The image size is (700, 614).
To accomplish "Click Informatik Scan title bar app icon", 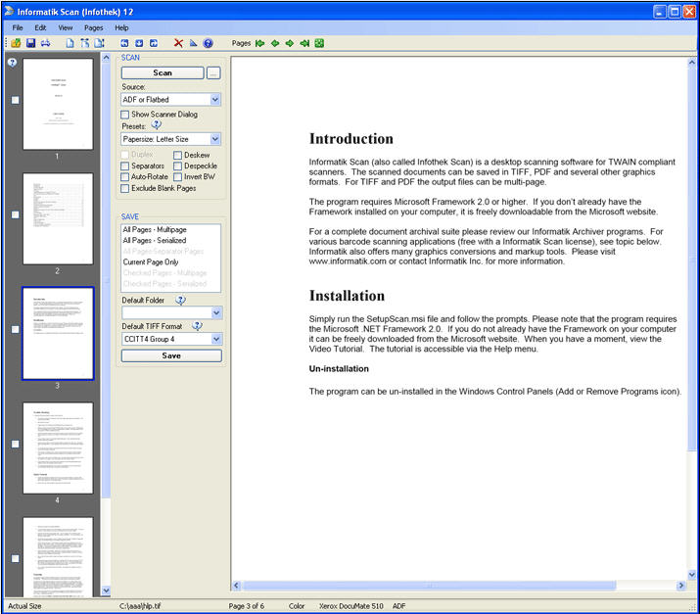I will click(x=10, y=11).
